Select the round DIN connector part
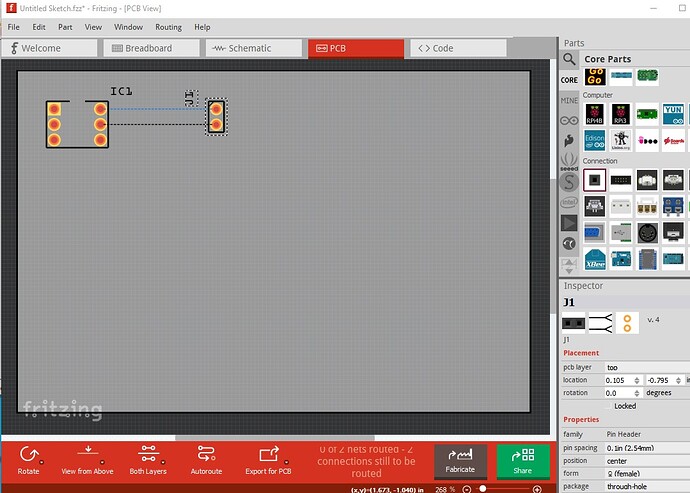The height and width of the screenshot is (493, 690). coord(647,232)
